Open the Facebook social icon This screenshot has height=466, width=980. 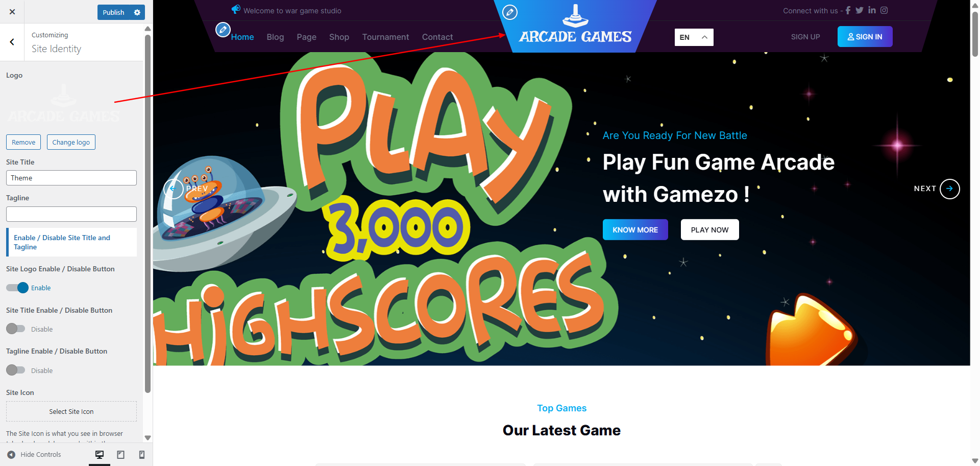click(x=848, y=10)
